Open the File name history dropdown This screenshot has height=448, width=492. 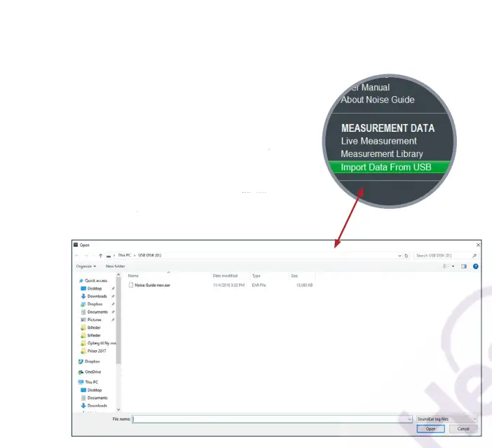(x=409, y=419)
